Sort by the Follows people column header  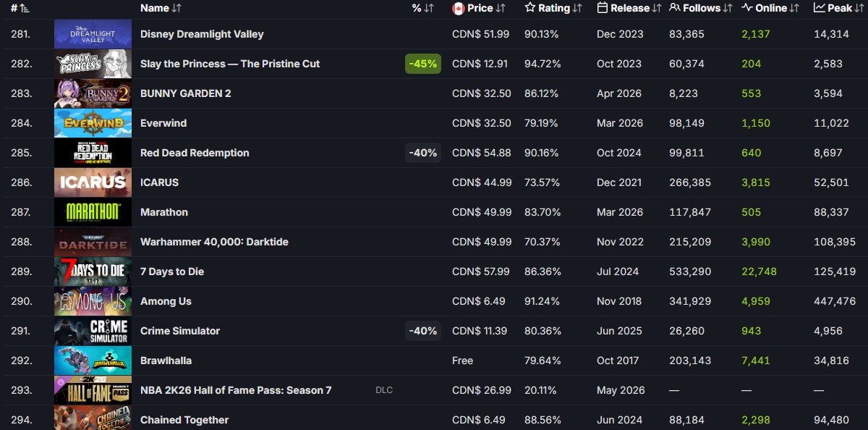pyautogui.click(x=702, y=8)
